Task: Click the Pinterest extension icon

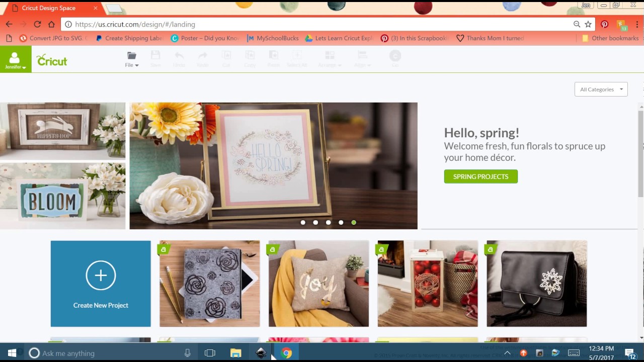Action: coord(605,24)
